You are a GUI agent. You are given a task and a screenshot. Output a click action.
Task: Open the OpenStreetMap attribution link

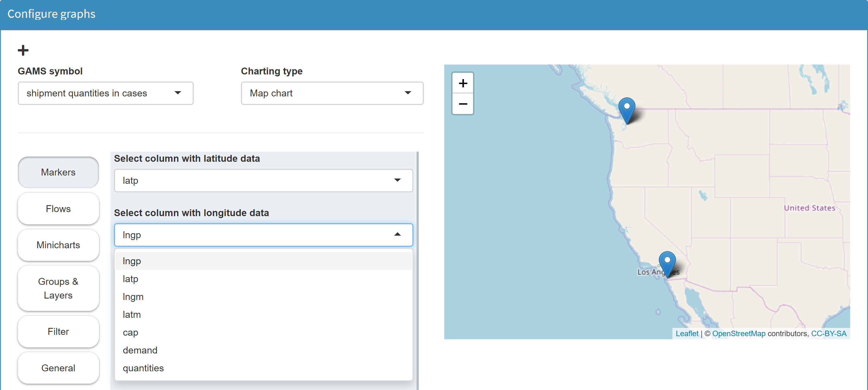[739, 333]
